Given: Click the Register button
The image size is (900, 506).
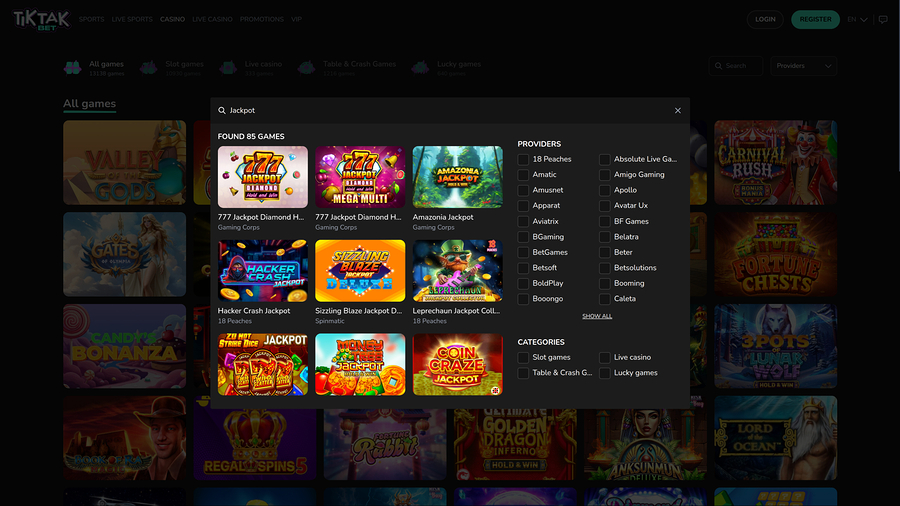Looking at the screenshot, I should 815,20.
